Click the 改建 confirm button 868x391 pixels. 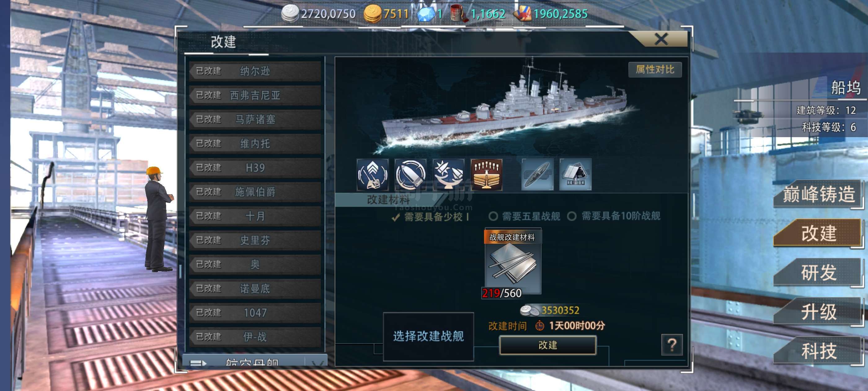(547, 345)
